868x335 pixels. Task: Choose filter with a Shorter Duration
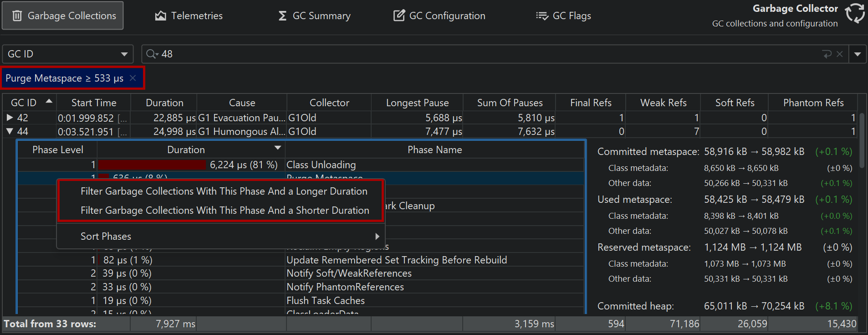pos(225,211)
